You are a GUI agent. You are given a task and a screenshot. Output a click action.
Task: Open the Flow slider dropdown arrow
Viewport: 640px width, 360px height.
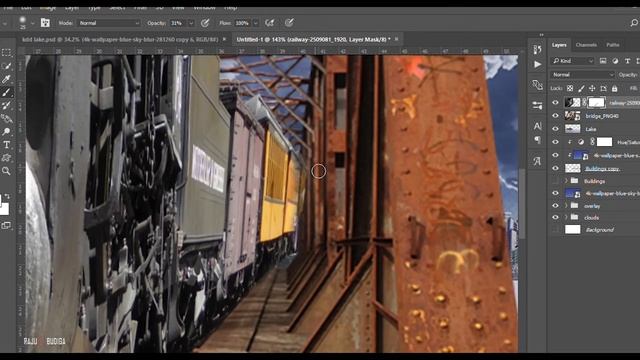256,23
